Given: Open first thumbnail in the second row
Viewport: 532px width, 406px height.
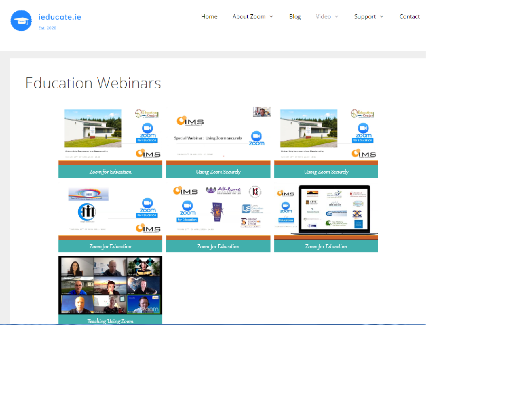Looking at the screenshot, I should tap(110, 209).
